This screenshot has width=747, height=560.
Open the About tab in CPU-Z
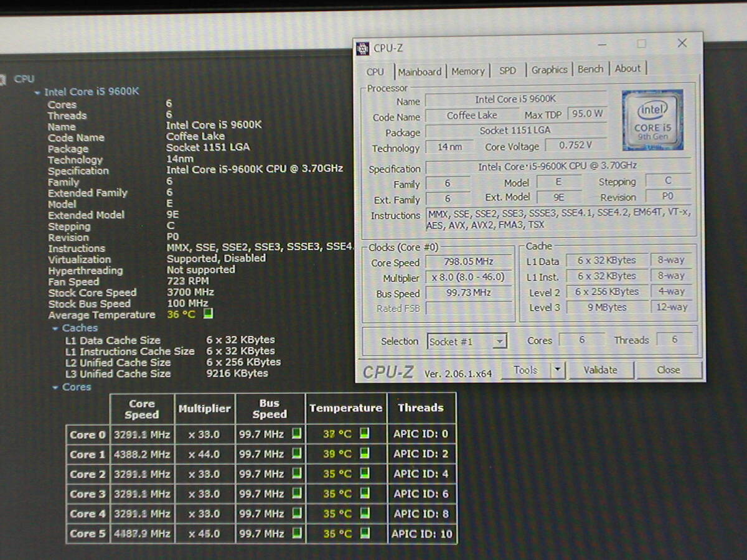point(627,68)
